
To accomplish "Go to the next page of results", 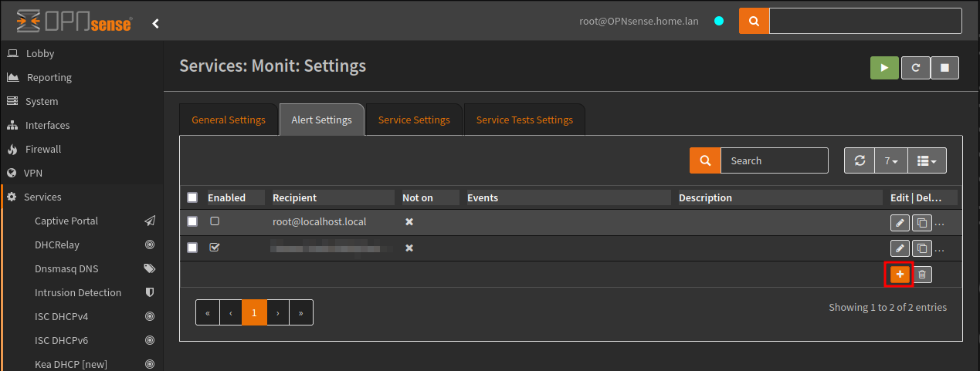I will click(278, 312).
